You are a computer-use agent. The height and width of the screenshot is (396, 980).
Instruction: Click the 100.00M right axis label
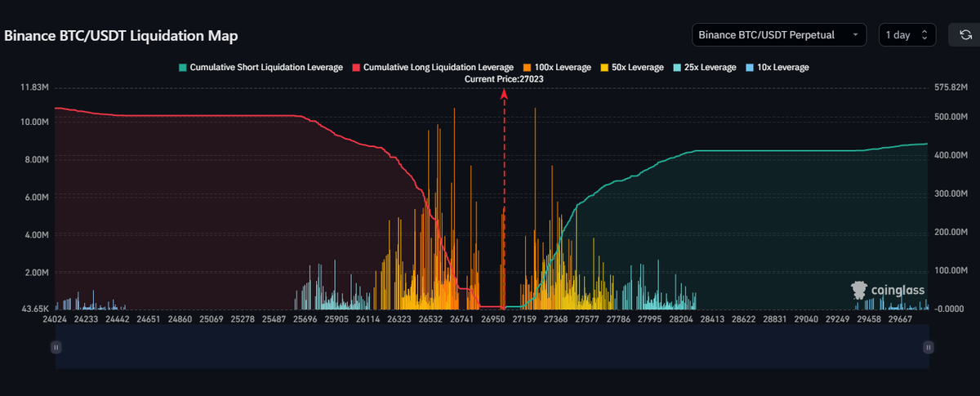(x=952, y=270)
